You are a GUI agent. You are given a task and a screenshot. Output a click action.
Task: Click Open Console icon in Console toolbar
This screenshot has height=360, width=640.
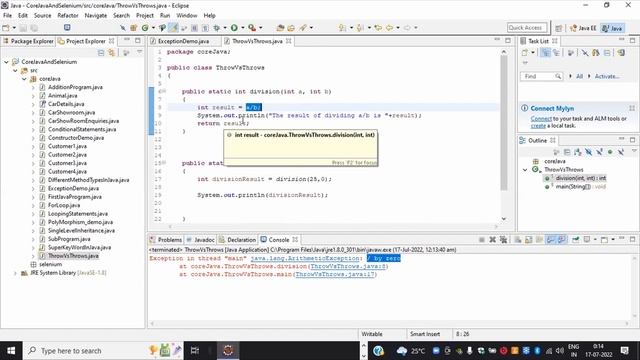tap(604, 240)
